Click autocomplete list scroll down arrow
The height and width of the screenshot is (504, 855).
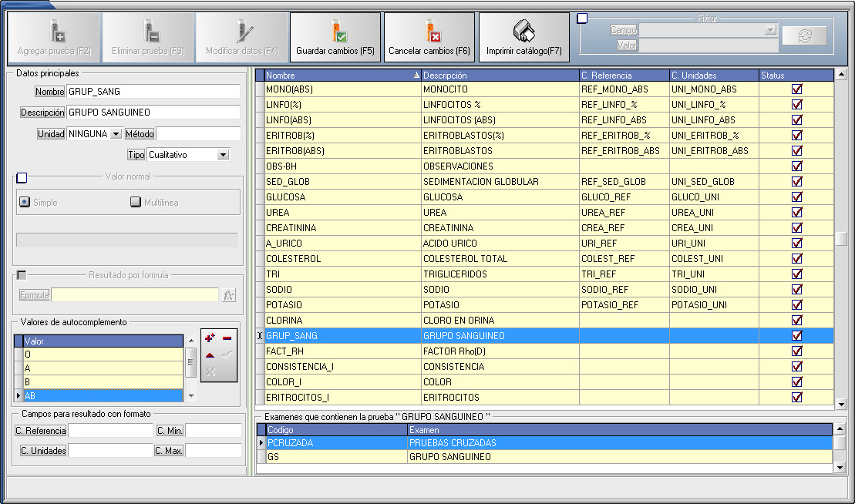click(191, 396)
